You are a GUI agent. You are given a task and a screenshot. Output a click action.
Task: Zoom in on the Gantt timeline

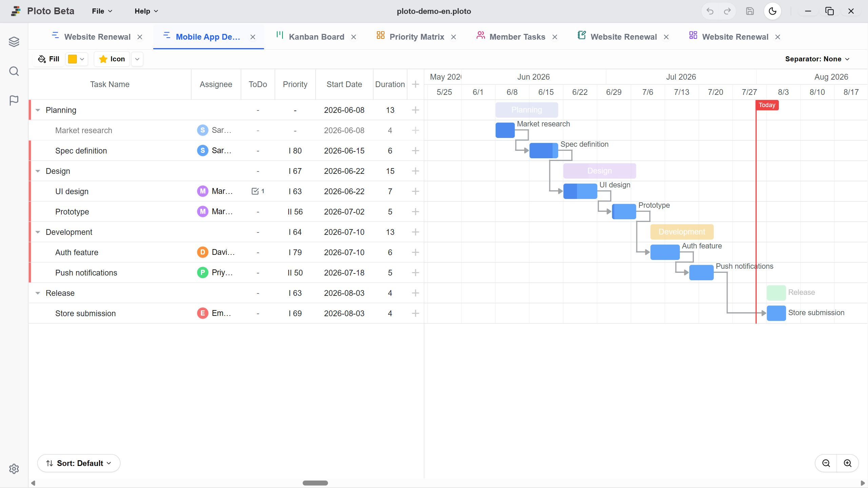pyautogui.click(x=848, y=463)
